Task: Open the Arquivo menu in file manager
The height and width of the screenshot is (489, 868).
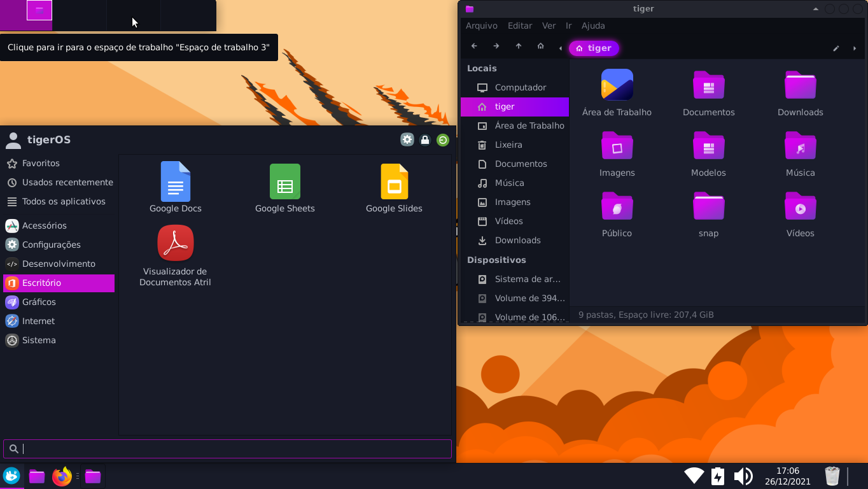Action: pos(482,25)
